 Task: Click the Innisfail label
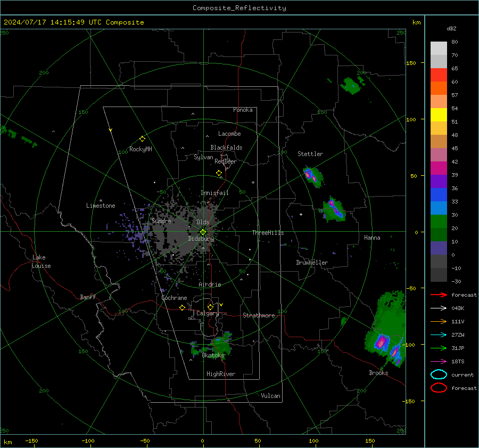214,193
